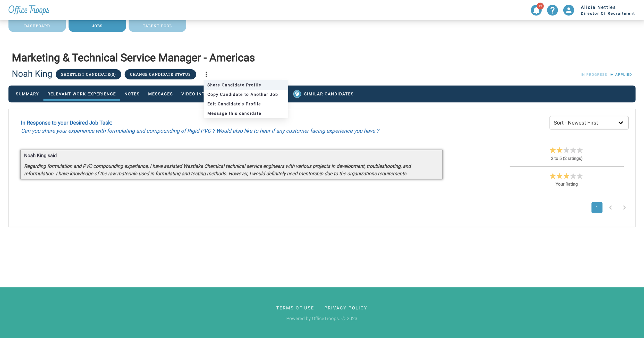Switch to the Notes tab
The image size is (644, 338).
coord(132,94)
